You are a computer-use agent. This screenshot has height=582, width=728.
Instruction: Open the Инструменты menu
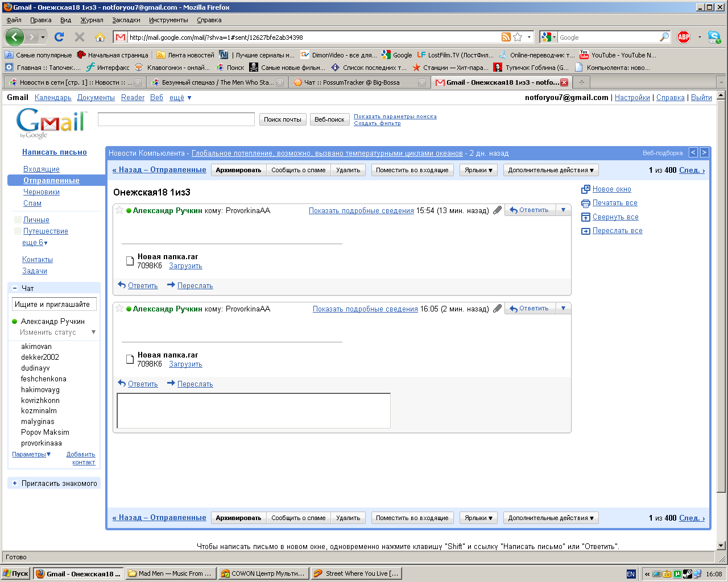(168, 20)
